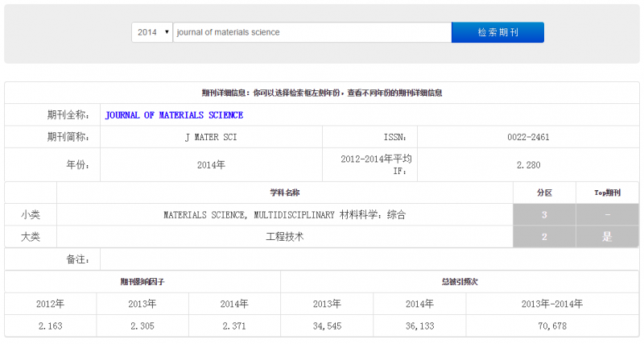Click the 总被引频次 header
The height and width of the screenshot is (344, 644).
point(460,281)
